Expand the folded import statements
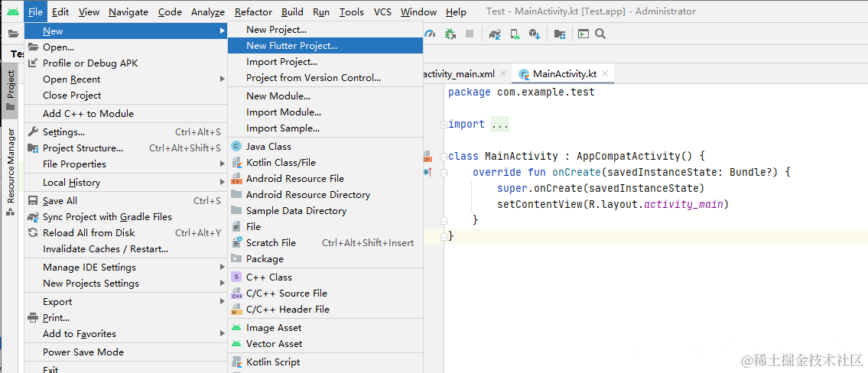This screenshot has height=373, width=868. [444, 125]
